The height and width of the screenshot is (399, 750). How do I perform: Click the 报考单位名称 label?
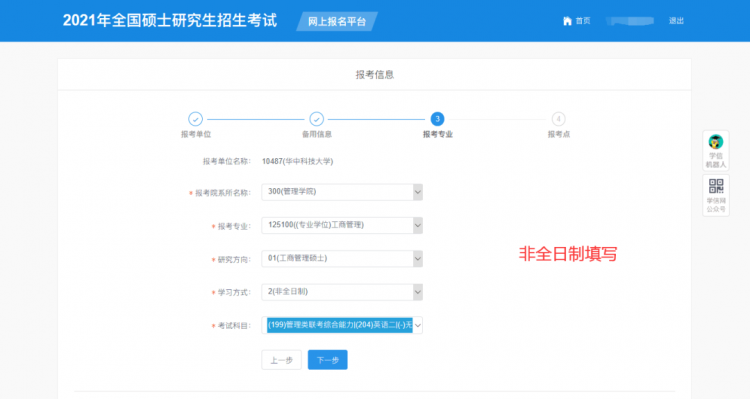click(226, 162)
